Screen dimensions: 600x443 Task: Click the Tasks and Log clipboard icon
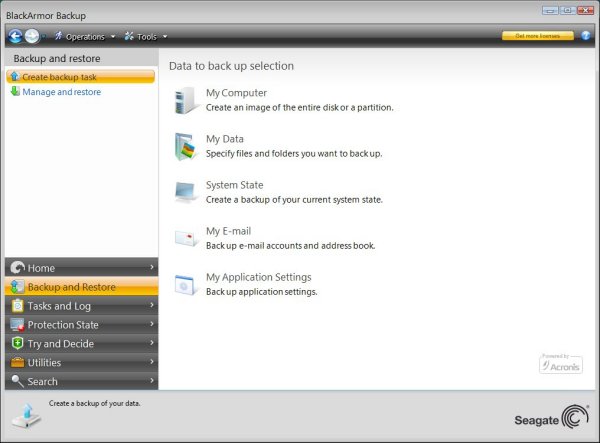(17, 306)
